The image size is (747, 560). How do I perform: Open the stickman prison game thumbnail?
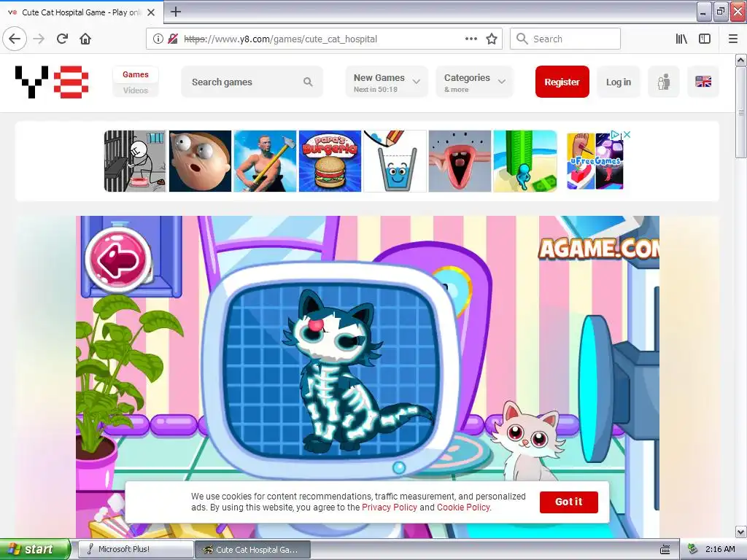(135, 161)
